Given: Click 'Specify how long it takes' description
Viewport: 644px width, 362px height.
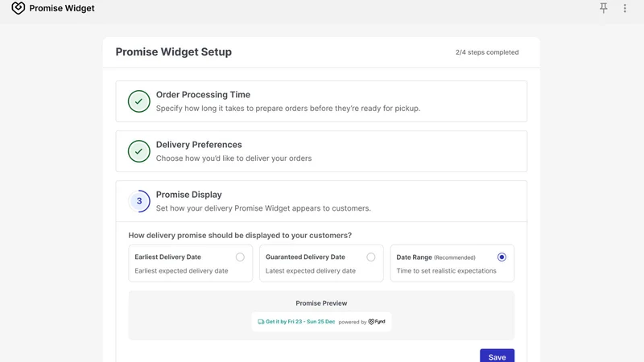Looking at the screenshot, I should point(288,109).
